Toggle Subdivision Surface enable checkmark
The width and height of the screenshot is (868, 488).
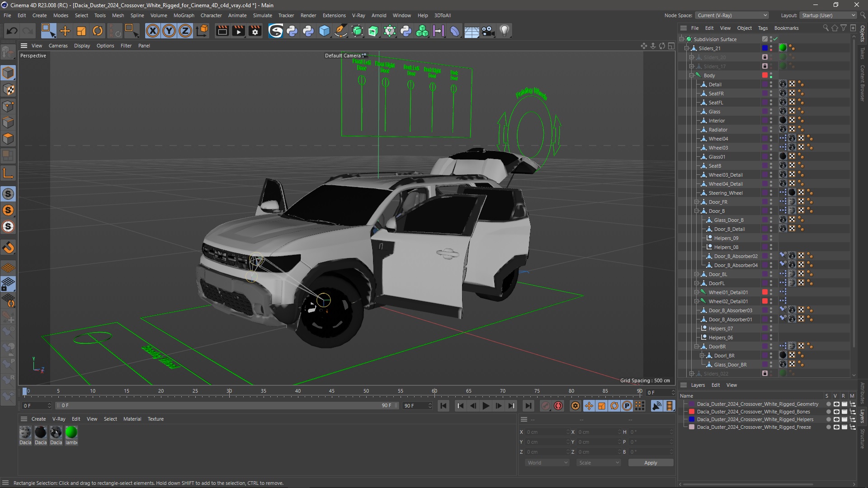[x=776, y=39]
